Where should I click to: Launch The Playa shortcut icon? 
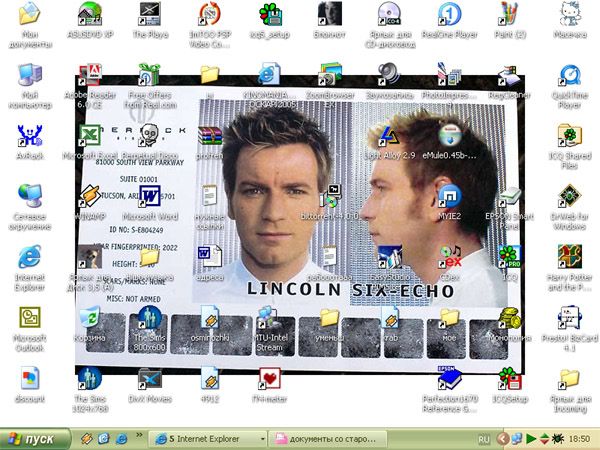tap(150, 14)
